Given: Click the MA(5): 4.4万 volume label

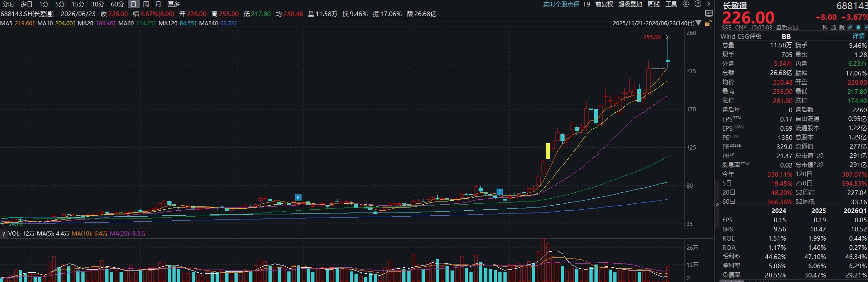Looking at the screenshot, I should 53,234.
